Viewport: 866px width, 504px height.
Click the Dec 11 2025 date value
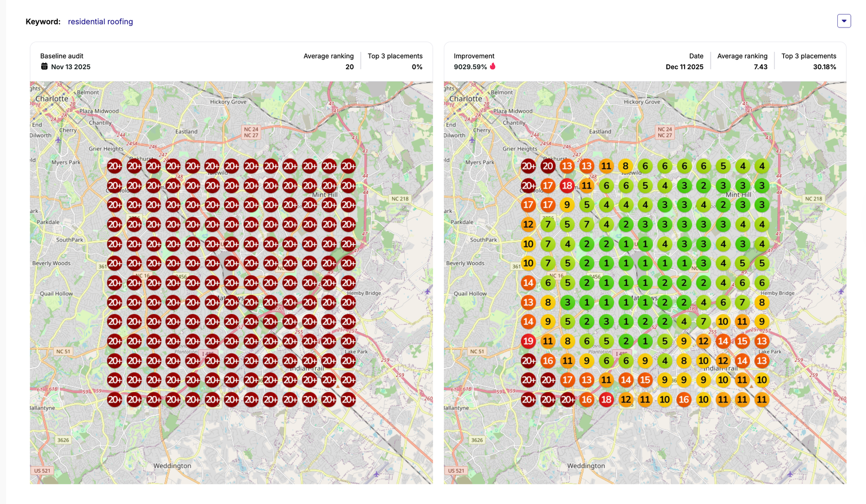[x=684, y=67]
